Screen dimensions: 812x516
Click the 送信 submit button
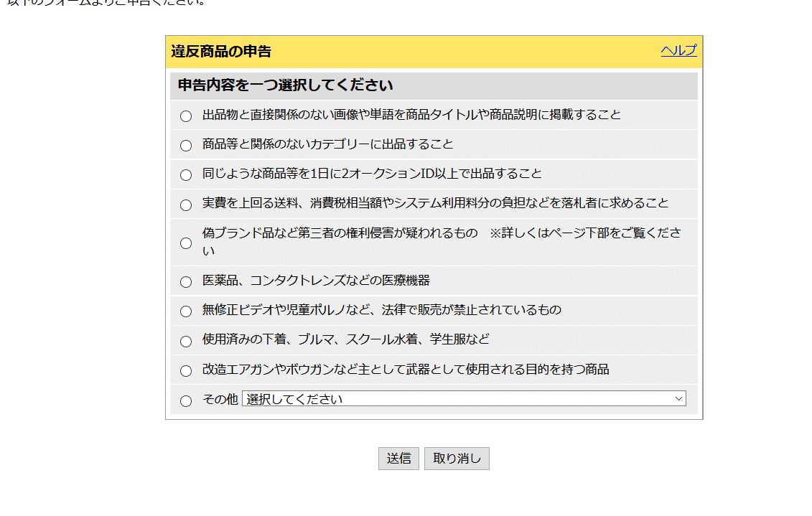coord(398,459)
